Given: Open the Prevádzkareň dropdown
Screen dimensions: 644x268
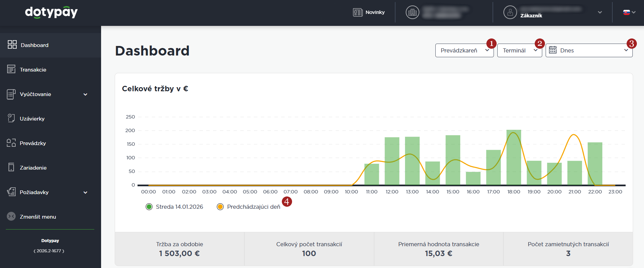Looking at the screenshot, I should pos(464,50).
